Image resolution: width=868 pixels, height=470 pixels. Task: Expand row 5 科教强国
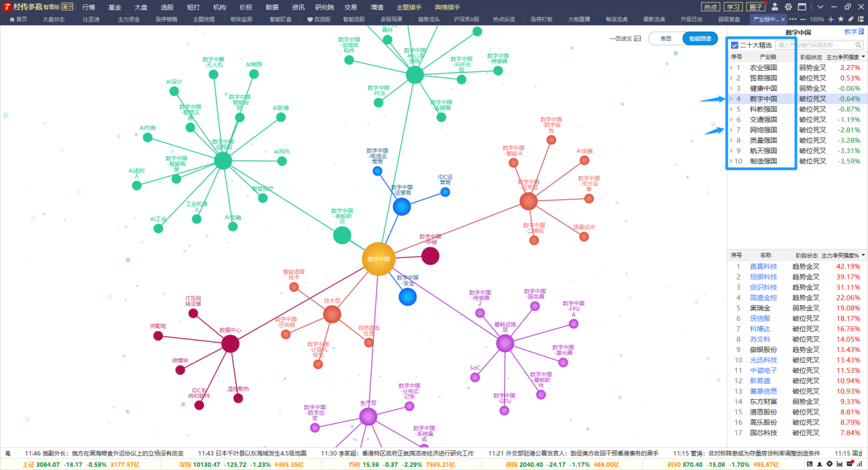(x=732, y=109)
